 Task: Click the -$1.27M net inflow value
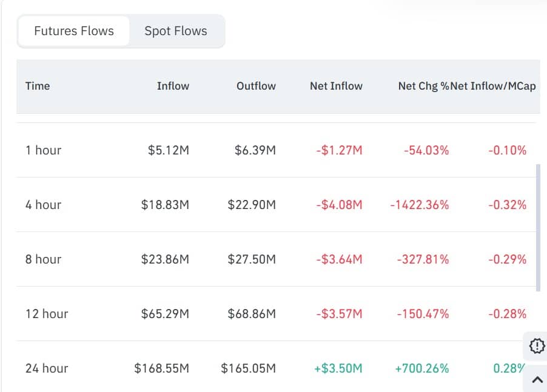pos(339,150)
